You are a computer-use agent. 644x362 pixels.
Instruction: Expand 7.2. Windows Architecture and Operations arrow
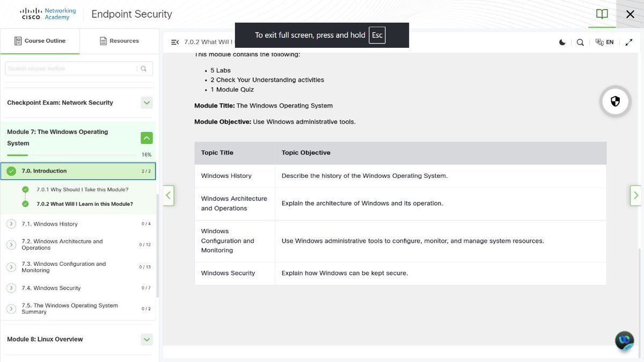coord(11,244)
